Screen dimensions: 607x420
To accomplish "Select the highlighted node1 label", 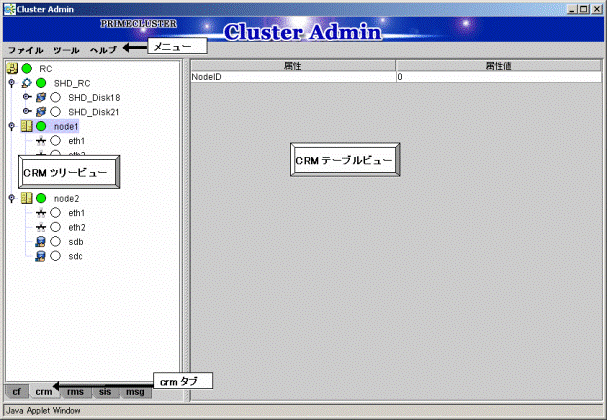I will tap(66, 127).
